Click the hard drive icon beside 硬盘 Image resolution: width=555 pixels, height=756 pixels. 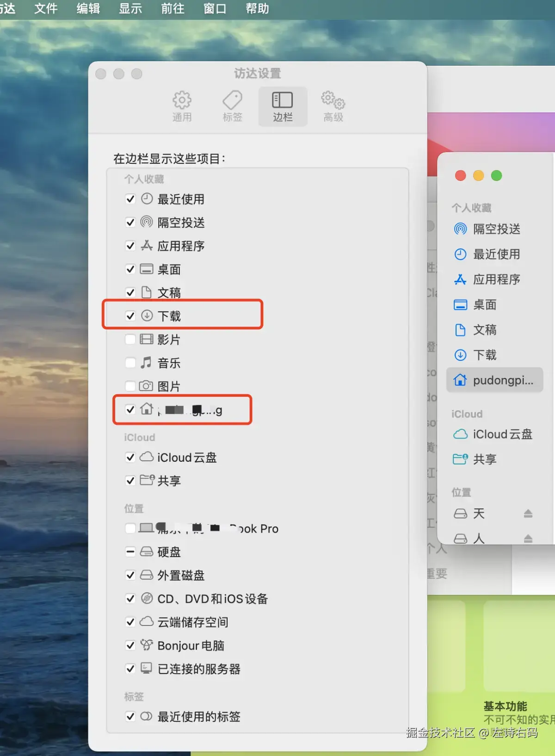pos(147,551)
